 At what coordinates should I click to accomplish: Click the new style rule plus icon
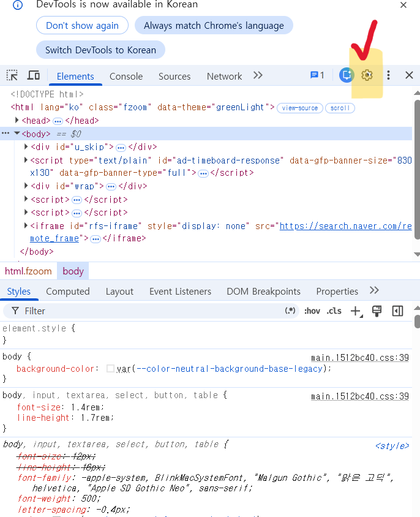(x=356, y=311)
